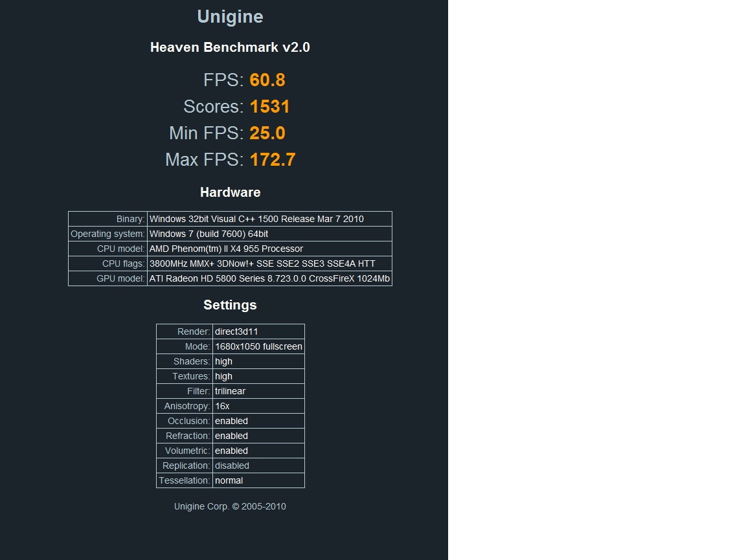
Task: Click the Hardware section heading
Action: point(231,192)
